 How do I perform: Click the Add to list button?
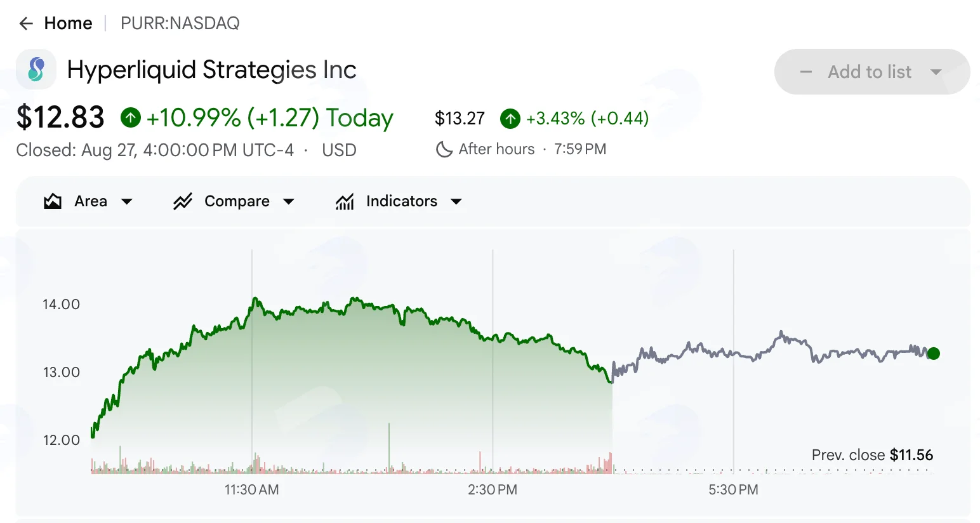[871, 72]
